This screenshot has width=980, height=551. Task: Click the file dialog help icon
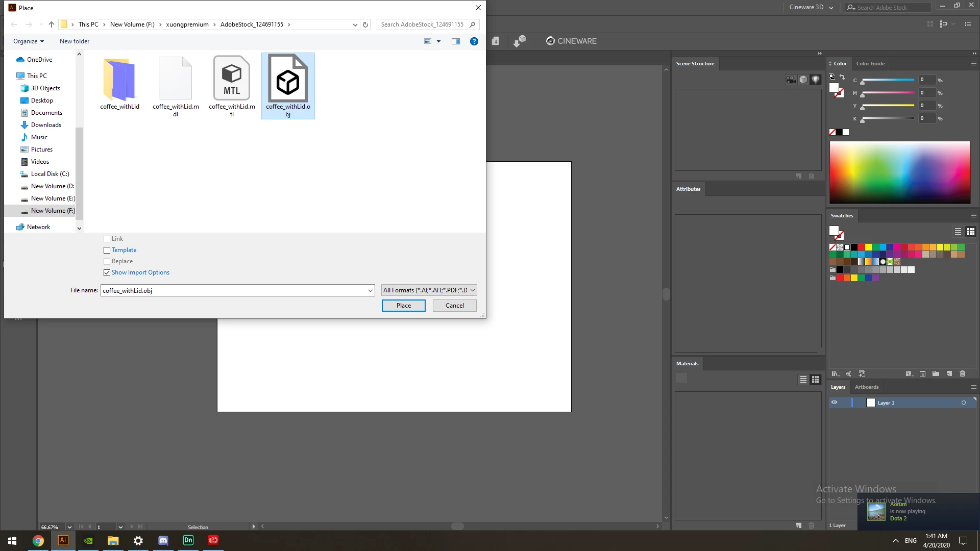474,41
